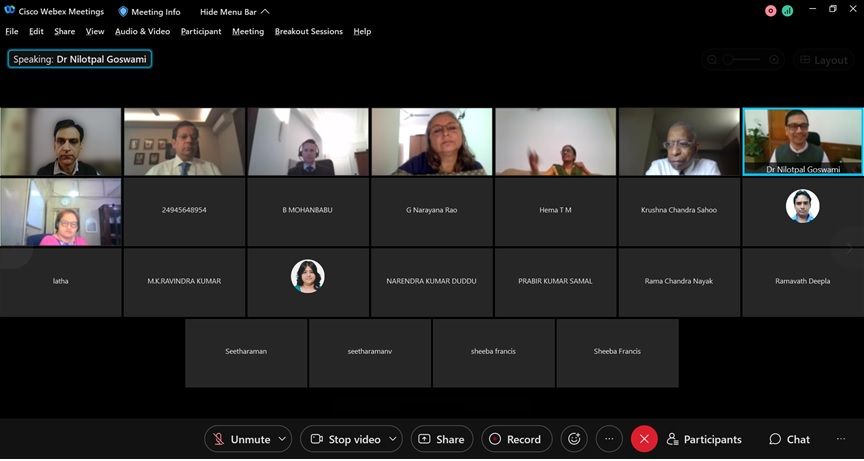Screen dimensions: 864x461
Task: Open the Help menu
Action: point(362,31)
